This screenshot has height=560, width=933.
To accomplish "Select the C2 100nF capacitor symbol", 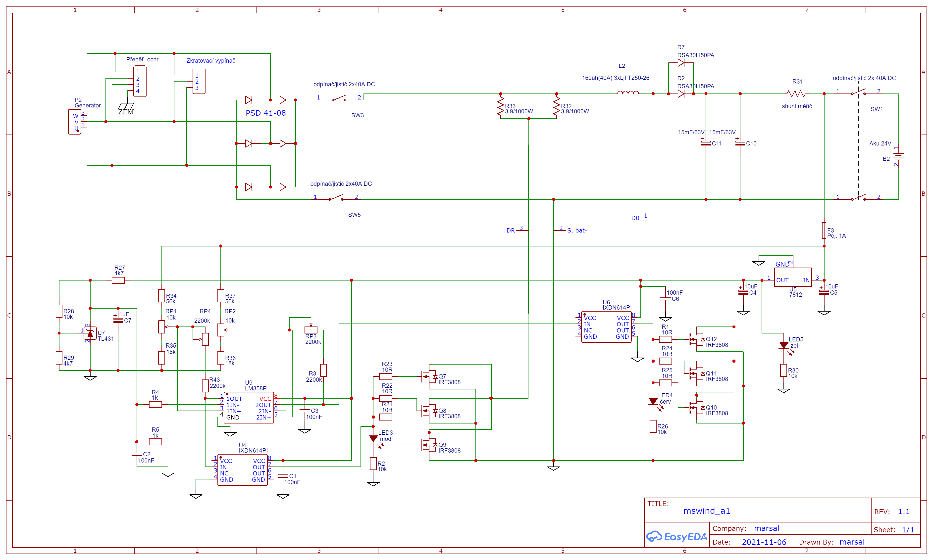I will click(137, 454).
